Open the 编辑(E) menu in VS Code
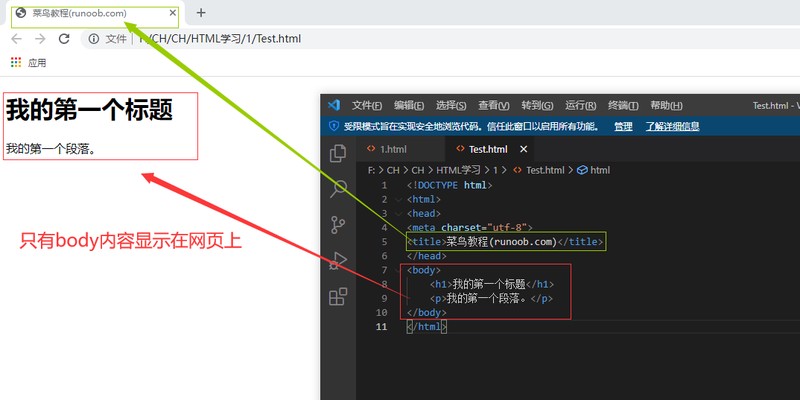This screenshot has height=400, width=800. click(409, 106)
